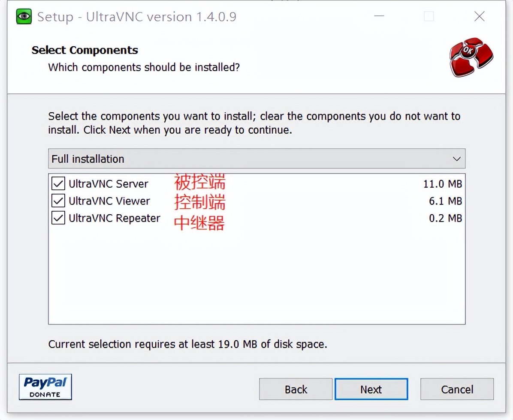Disable the UltraVNC Repeater component
Image resolution: width=513 pixels, height=420 pixels.
[58, 218]
